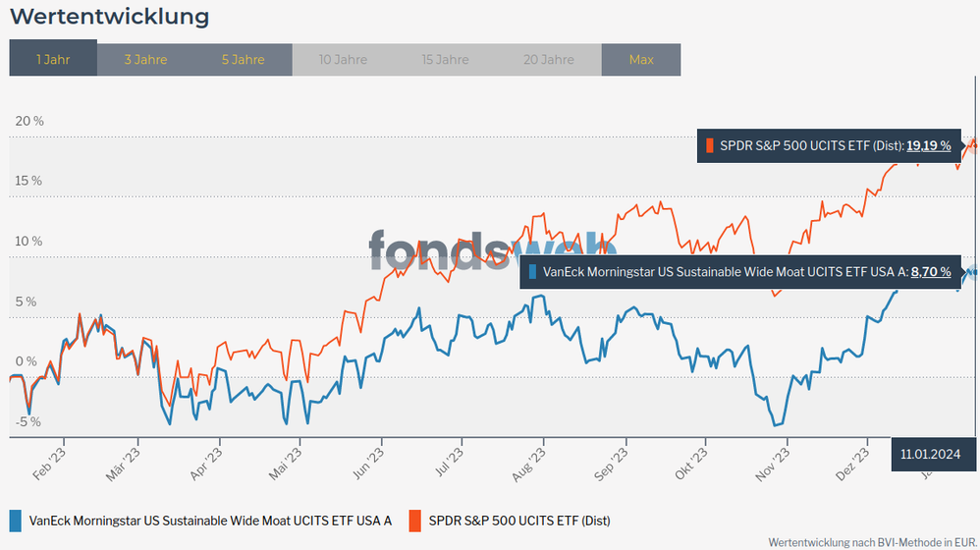This screenshot has height=550, width=980.
Task: Choose the 15 Jahre time range
Action: pyautogui.click(x=445, y=59)
